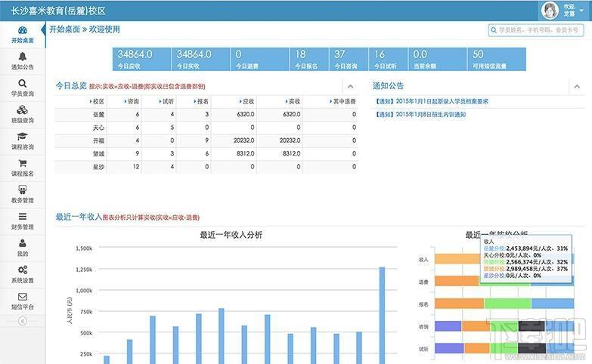The image size is (592, 364).
Task: Sort table by 校区 column
Action: point(97,101)
